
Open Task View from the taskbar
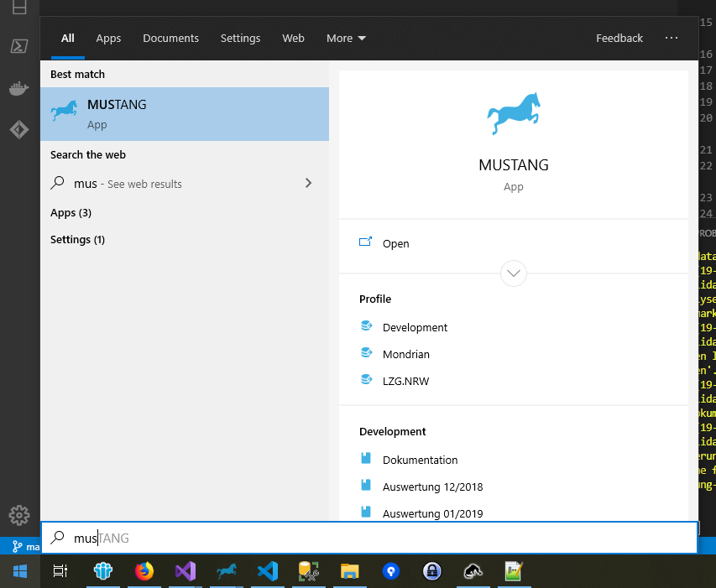point(60,571)
